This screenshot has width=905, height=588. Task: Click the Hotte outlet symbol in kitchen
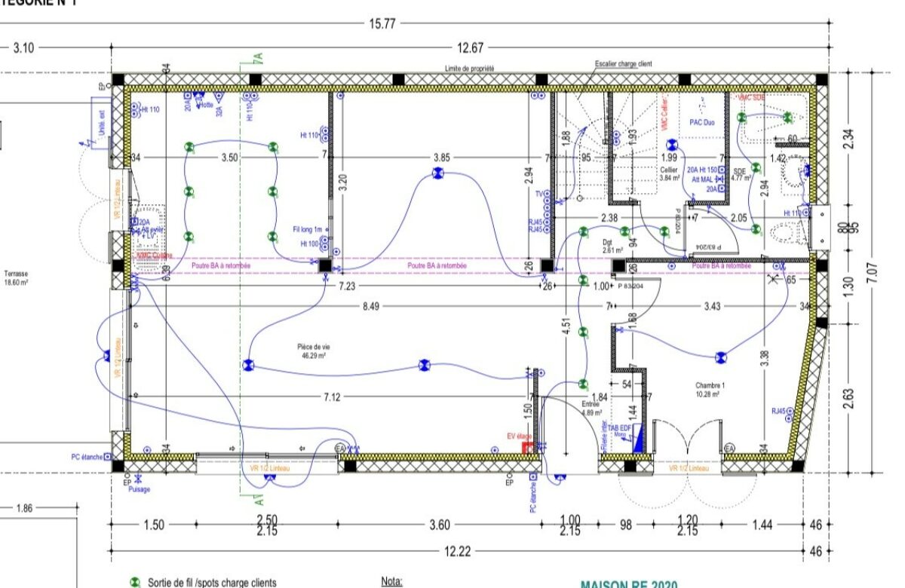coord(198,97)
